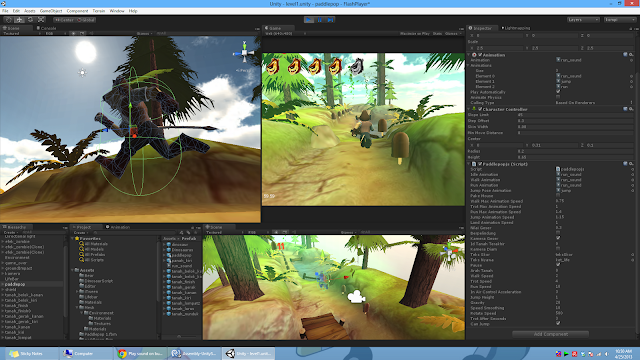Open the GameObject menu

[x=51, y=11]
